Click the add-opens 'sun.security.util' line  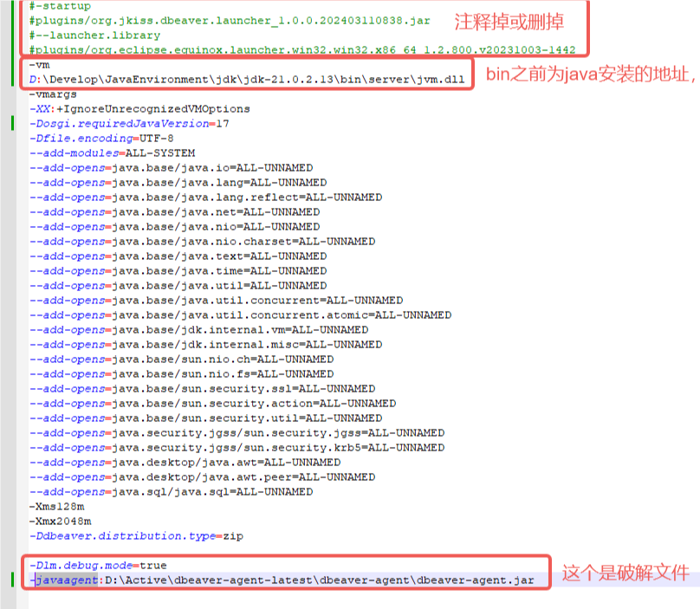205,418
